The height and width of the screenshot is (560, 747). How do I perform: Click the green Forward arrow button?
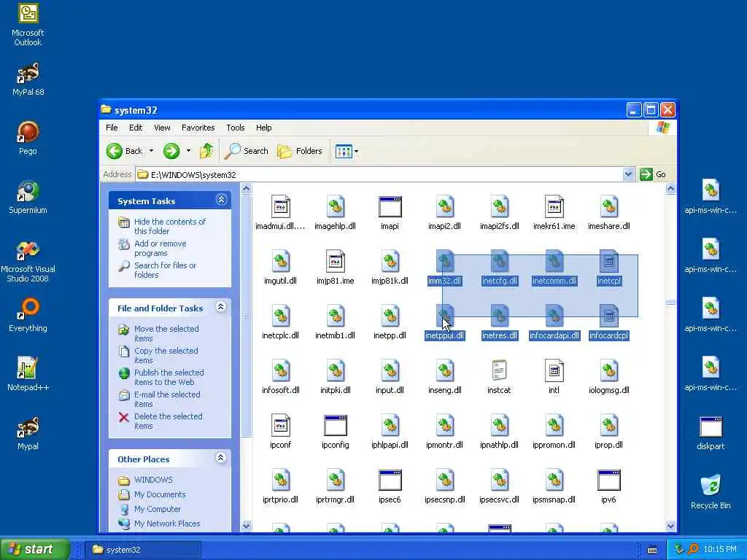[171, 151]
